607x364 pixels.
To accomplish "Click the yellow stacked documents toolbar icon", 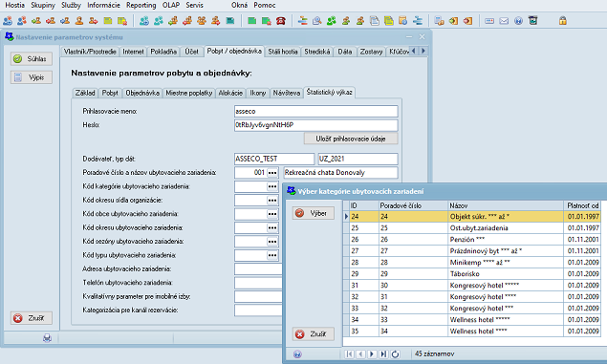I will tap(389, 21).
